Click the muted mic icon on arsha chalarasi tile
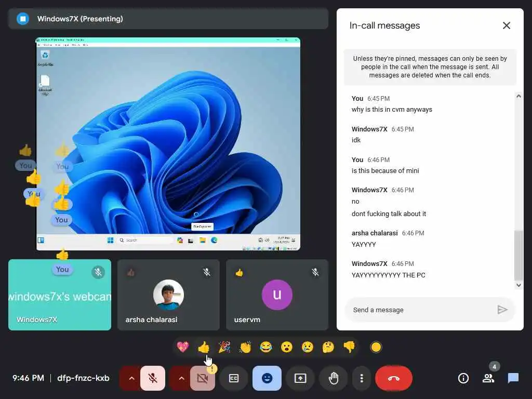532x399 pixels. pyautogui.click(x=207, y=272)
